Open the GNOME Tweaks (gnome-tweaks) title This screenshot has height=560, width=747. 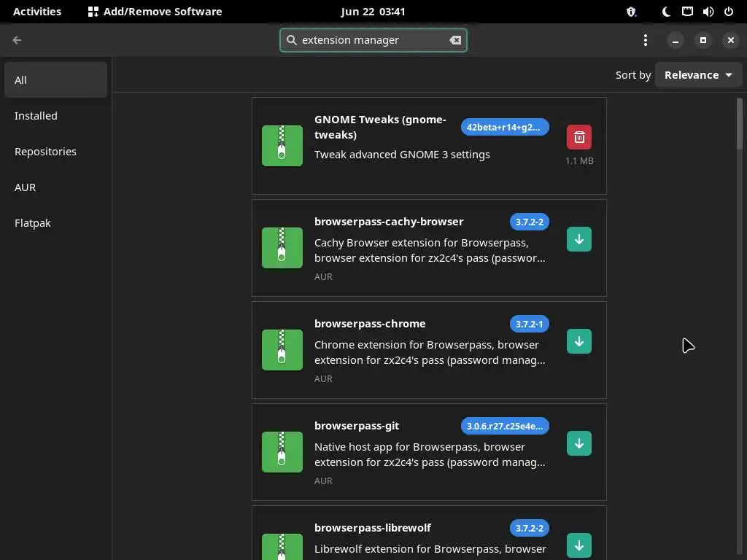(380, 127)
